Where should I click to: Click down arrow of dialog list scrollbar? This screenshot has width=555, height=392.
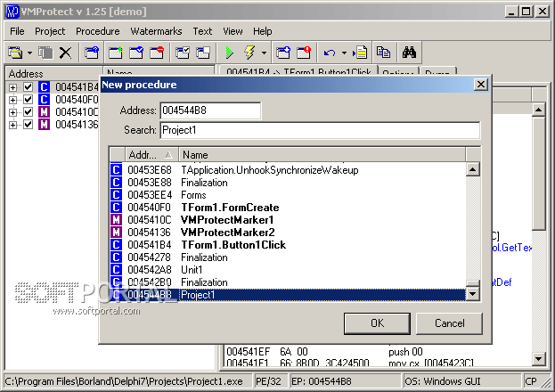click(473, 294)
